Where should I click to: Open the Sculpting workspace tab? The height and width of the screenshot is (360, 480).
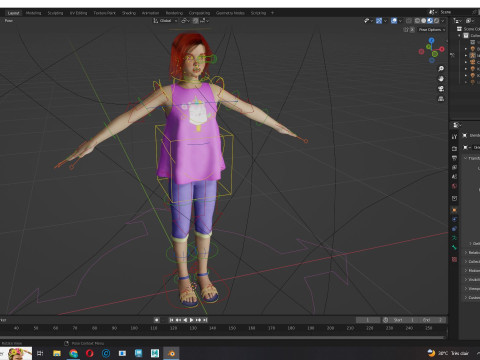click(x=55, y=13)
